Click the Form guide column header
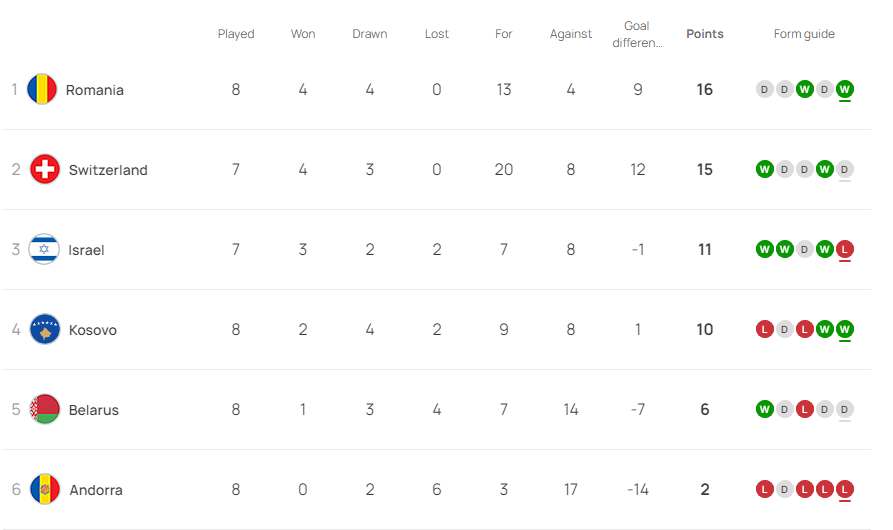893x530 pixels. tap(804, 34)
